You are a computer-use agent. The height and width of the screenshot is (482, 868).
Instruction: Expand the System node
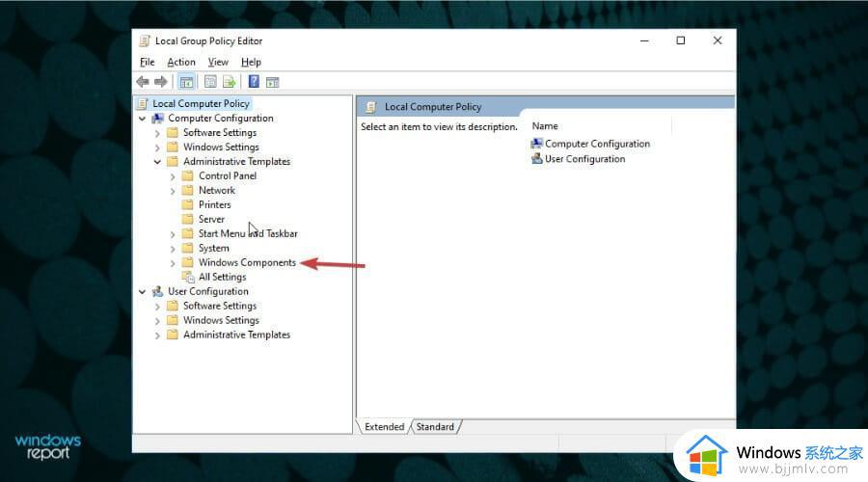[x=173, y=249]
